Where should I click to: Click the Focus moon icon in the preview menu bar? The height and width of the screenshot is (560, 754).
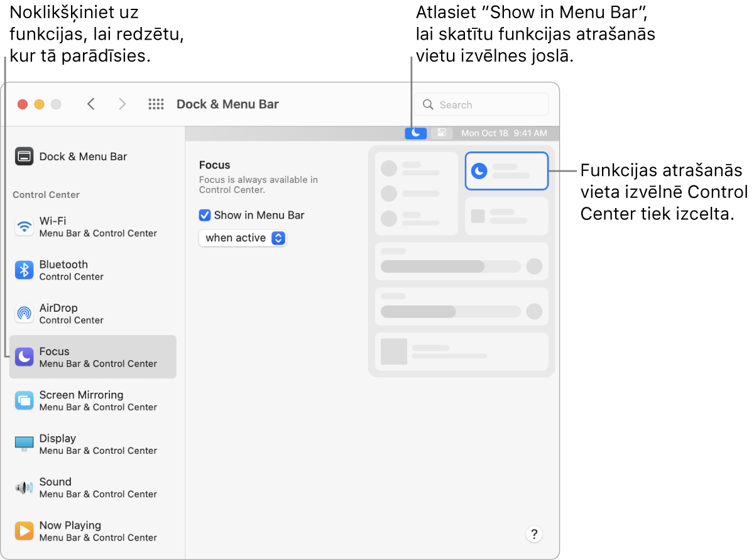415,133
